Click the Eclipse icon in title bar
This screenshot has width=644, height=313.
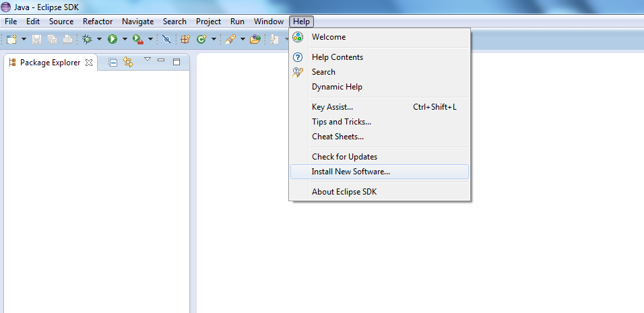coord(6,7)
